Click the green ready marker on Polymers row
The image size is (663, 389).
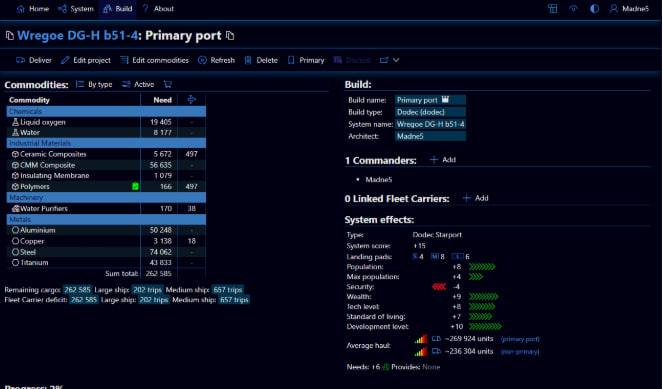(x=135, y=186)
